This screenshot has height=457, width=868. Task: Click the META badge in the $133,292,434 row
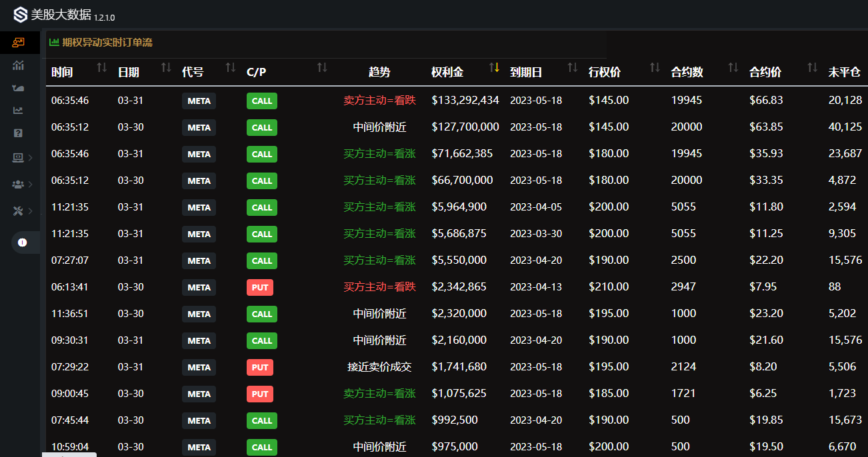(x=199, y=101)
